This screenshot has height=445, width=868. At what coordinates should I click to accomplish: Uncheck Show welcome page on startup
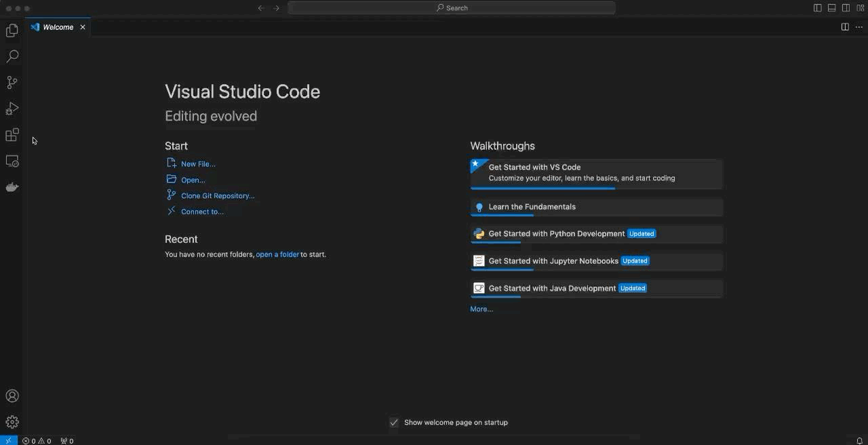coord(394,422)
